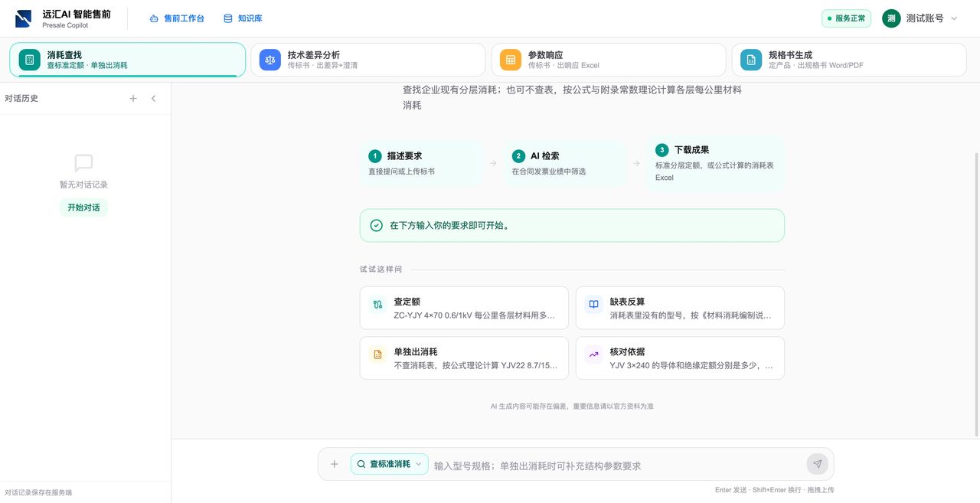Screen dimensions: 980x503
Task: Select the 缺表反算 suggestion card
Action: pyautogui.click(x=680, y=308)
